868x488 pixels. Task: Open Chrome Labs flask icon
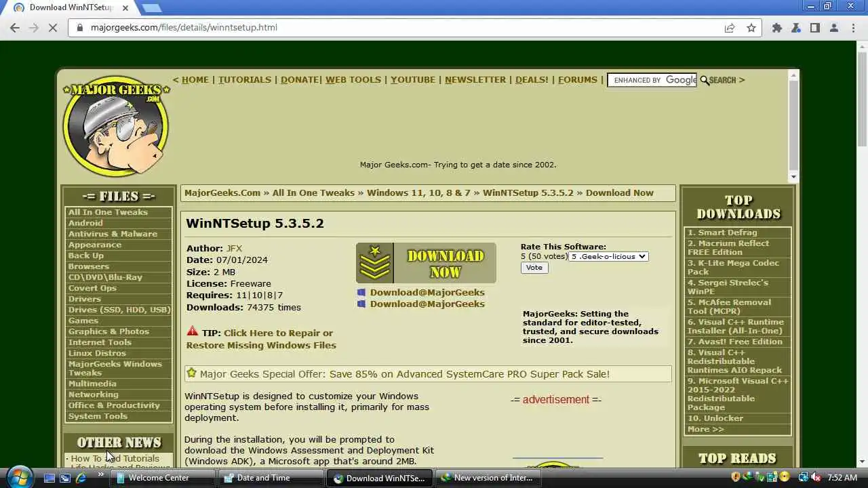pos(796,28)
